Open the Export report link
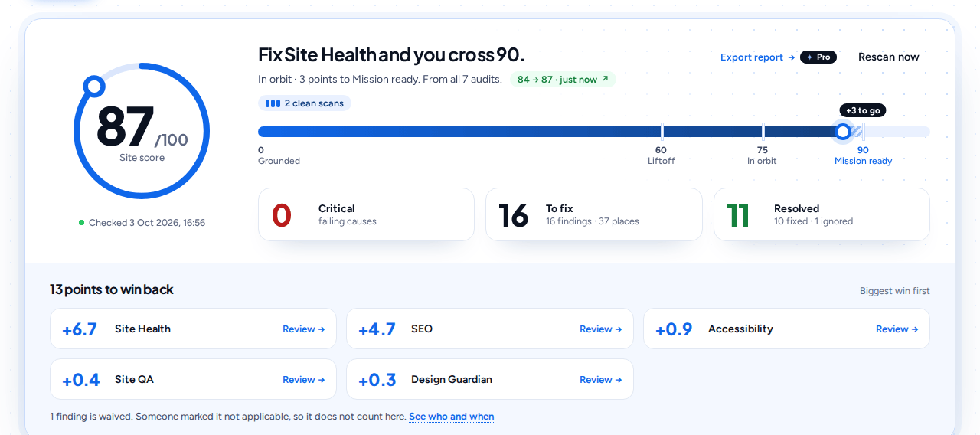The width and height of the screenshot is (980, 435). (x=757, y=57)
